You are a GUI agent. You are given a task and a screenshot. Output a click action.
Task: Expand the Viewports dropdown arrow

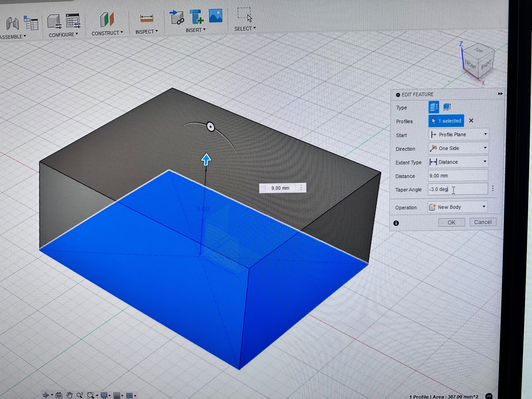135,396
